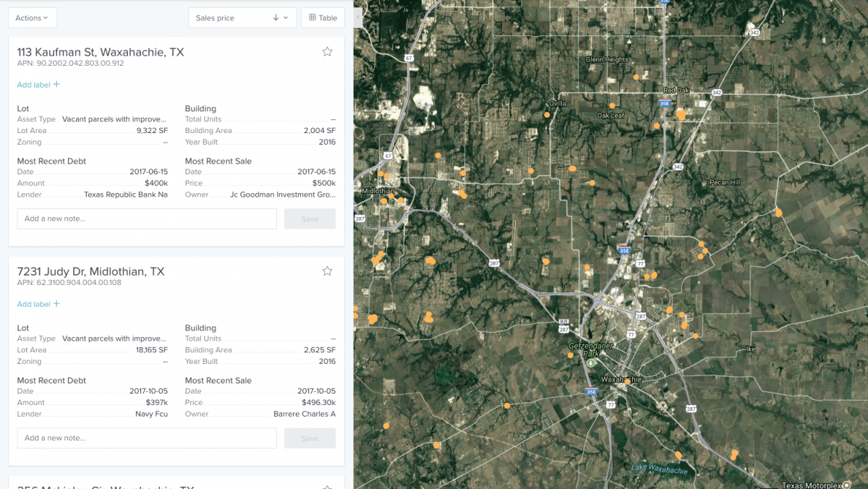Pick the orange marker near Lake Waxahachie

[678, 455]
